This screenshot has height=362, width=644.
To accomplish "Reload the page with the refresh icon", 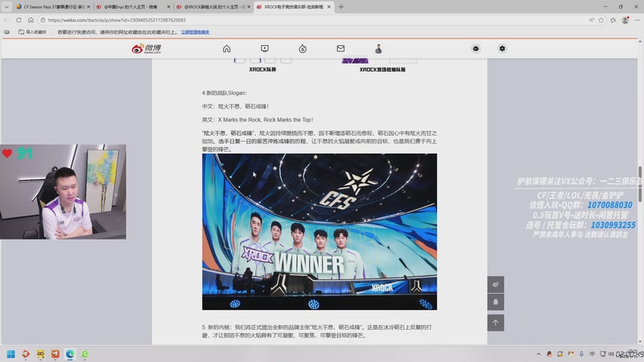I will 19,19.
